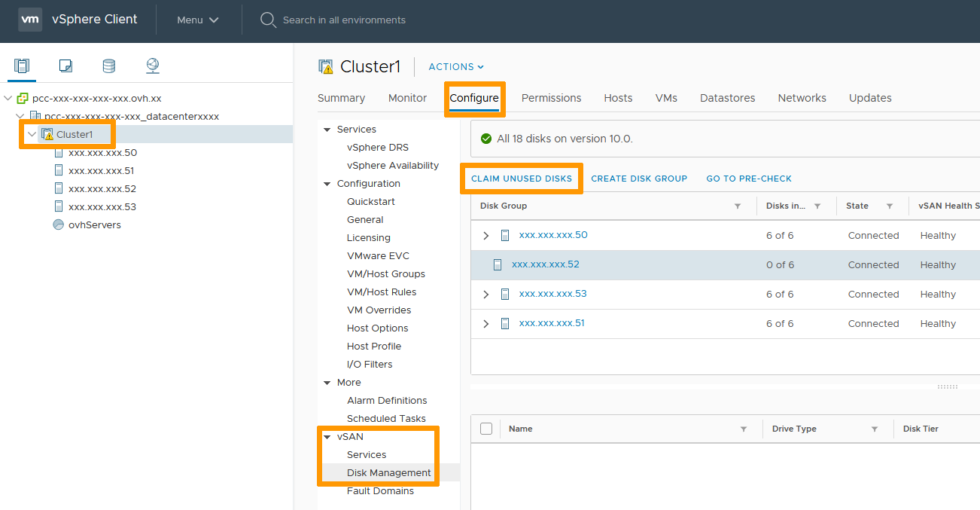Open the Networking inventory globe icon
This screenshot has height=510, width=980.
(x=152, y=66)
